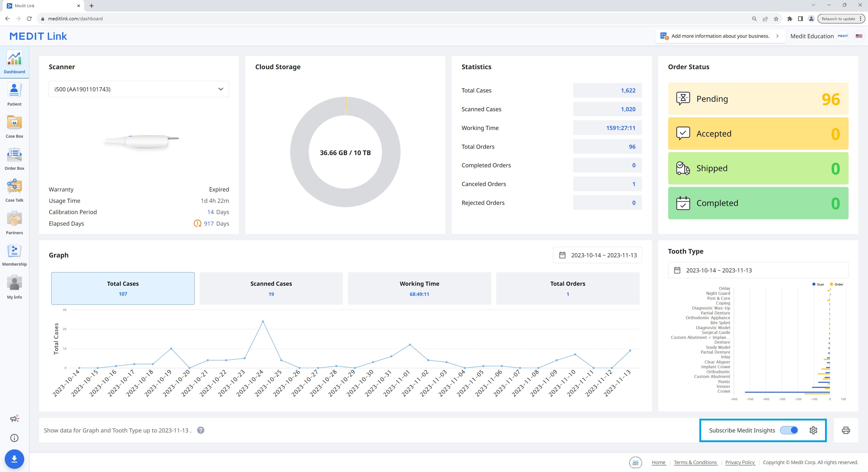868x472 pixels.
Task: Open Case Talk from the sidebar
Action: (14, 189)
